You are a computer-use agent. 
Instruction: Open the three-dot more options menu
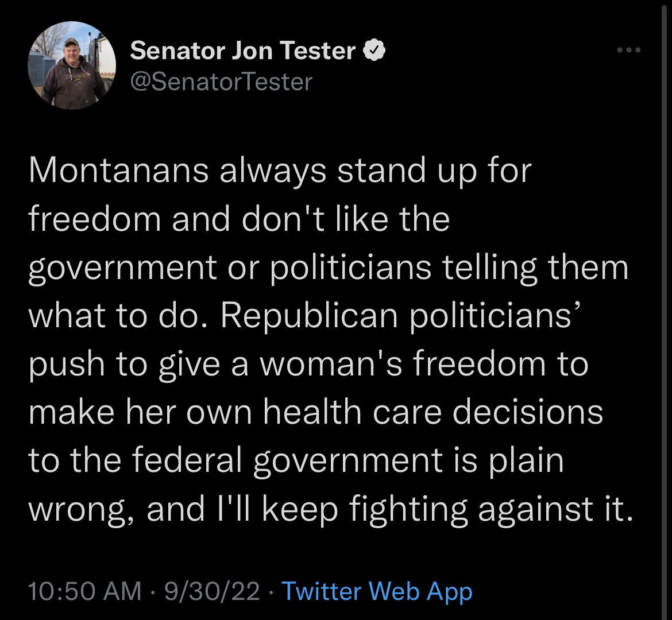point(629,50)
